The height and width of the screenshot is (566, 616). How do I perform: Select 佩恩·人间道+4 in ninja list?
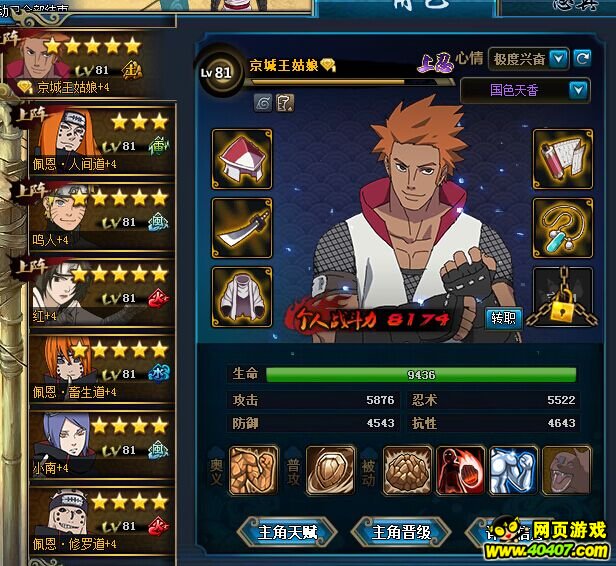coord(102,140)
